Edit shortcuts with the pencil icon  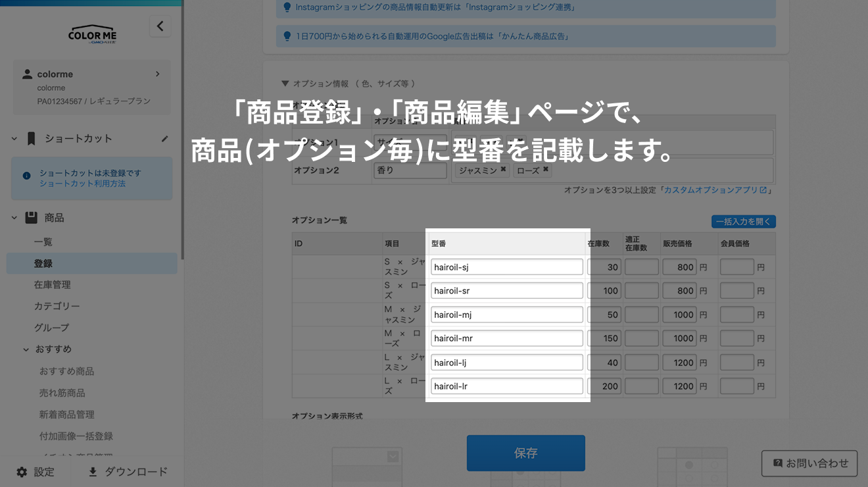(x=164, y=139)
